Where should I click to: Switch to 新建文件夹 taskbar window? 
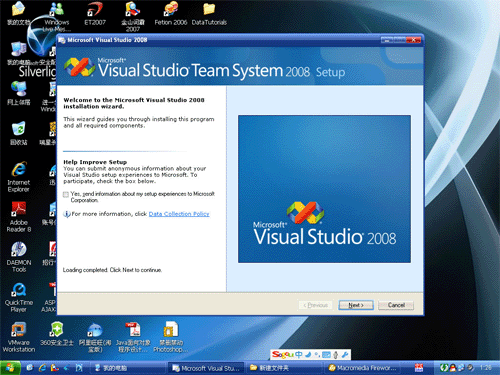[x=284, y=368]
